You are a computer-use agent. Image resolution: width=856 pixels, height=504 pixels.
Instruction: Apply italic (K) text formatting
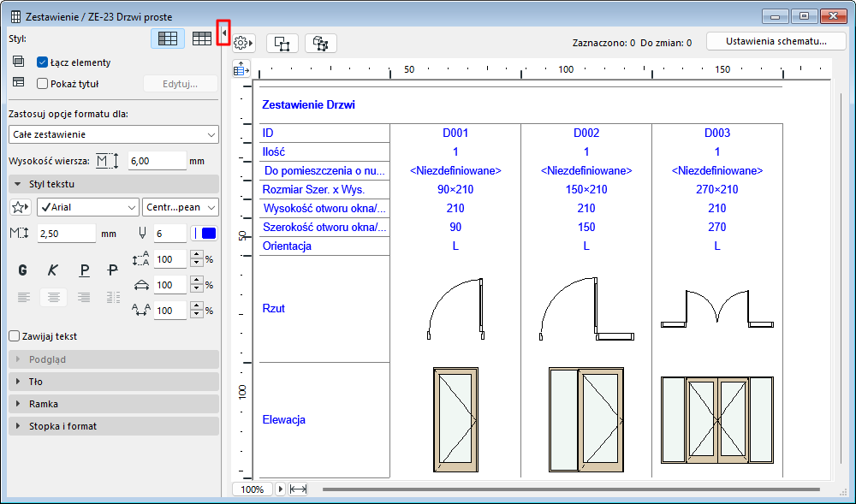coord(53,270)
